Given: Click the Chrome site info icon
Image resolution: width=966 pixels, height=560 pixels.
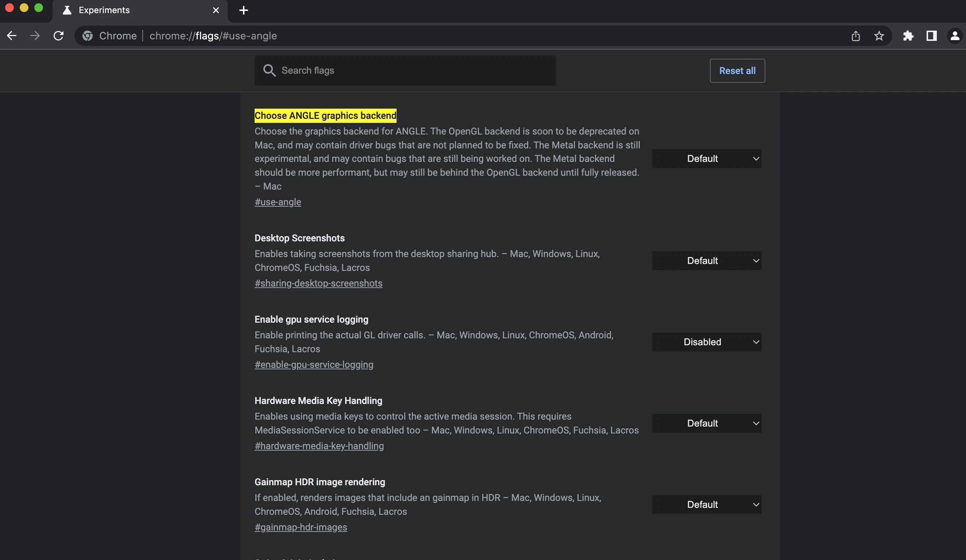Looking at the screenshot, I should click(88, 36).
